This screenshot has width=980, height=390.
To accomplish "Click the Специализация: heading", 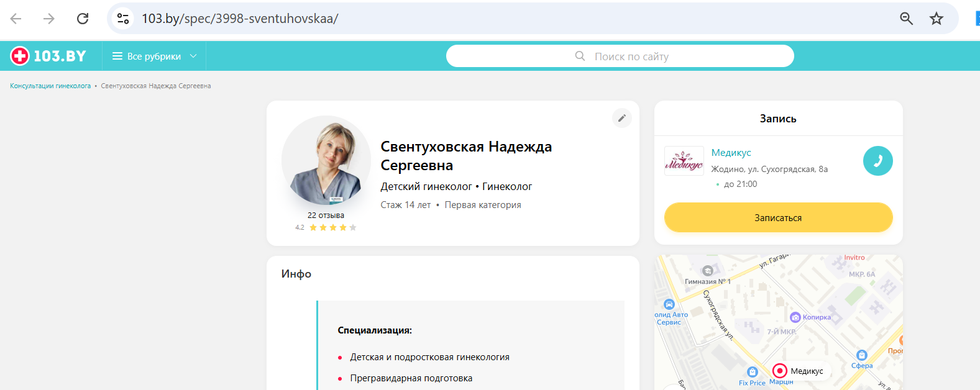I will point(375,330).
